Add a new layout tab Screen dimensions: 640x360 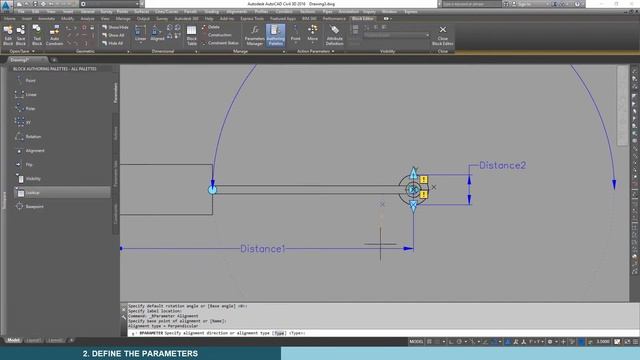coord(71,340)
